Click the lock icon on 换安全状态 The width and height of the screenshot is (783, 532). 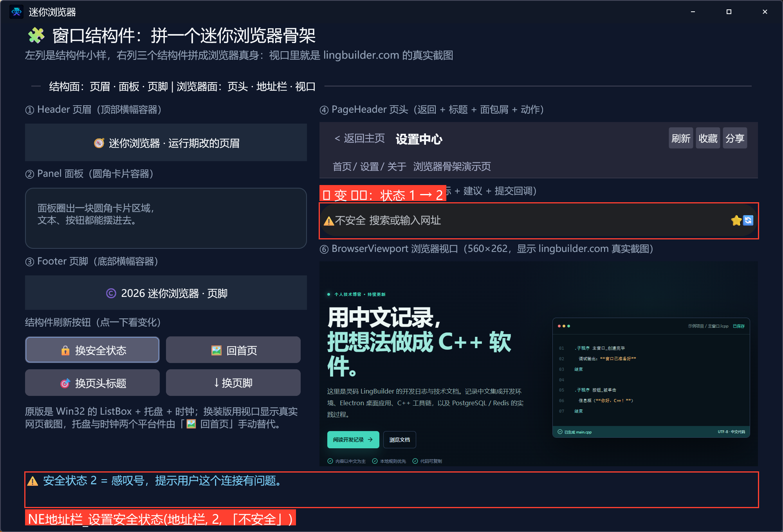point(65,350)
